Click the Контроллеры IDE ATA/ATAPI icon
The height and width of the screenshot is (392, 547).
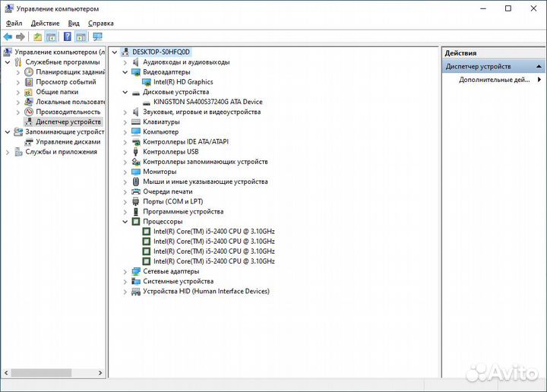click(x=136, y=142)
